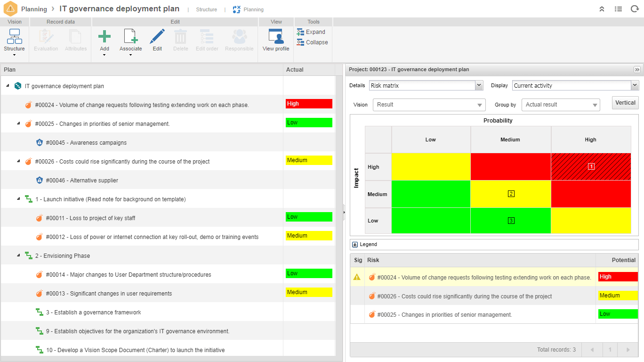This screenshot has height=362, width=644.
Task: Click the shield icon of #00046 Alternative supplier
Action: [x=40, y=180]
